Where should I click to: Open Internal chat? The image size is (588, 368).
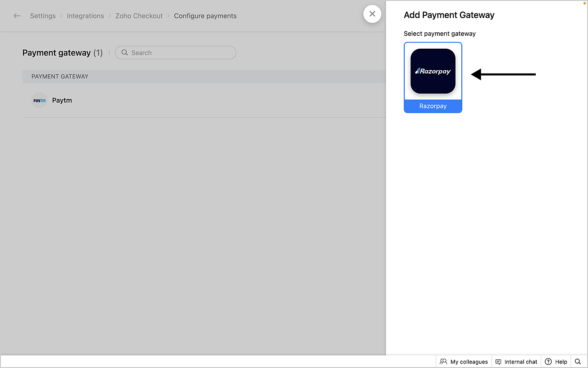(x=517, y=362)
